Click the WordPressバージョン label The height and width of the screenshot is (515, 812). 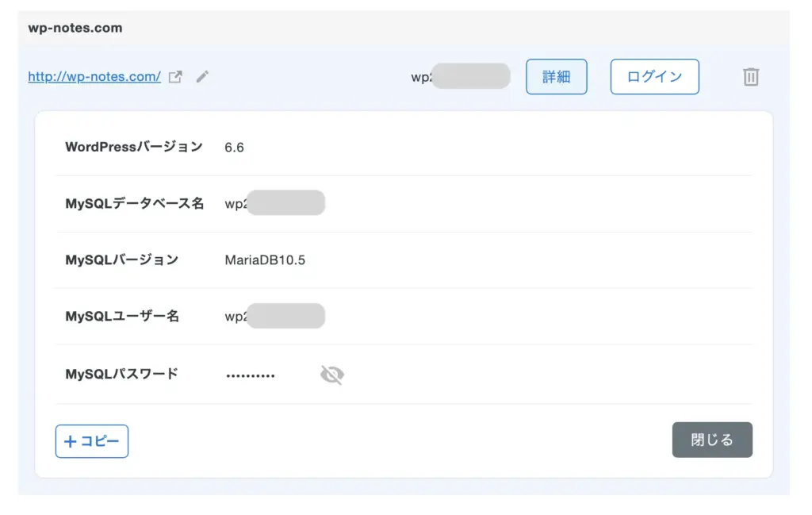133,147
